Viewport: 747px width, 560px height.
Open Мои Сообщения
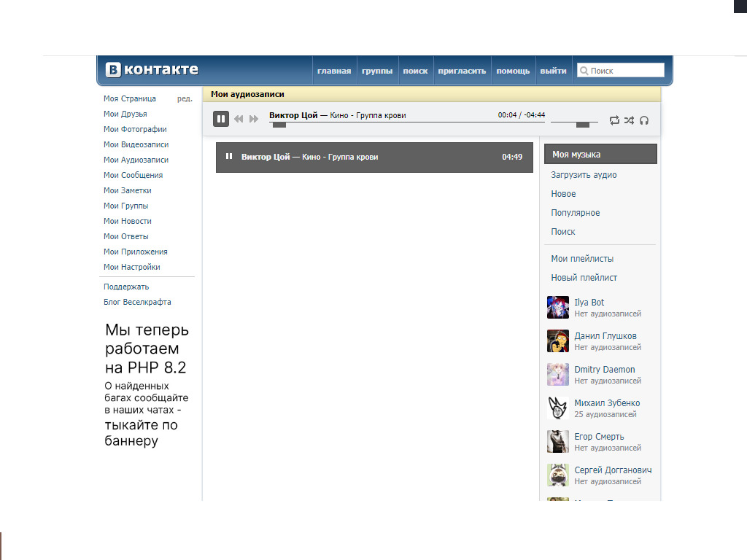coord(133,175)
